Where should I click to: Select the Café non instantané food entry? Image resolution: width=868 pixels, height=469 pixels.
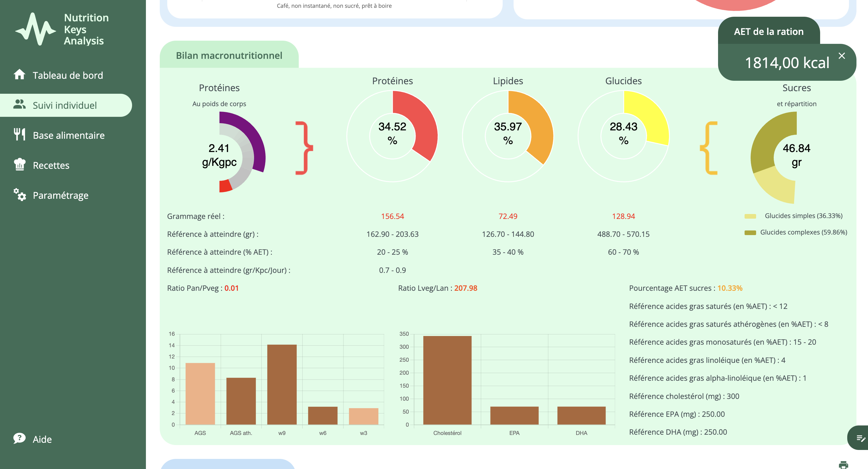coord(334,6)
